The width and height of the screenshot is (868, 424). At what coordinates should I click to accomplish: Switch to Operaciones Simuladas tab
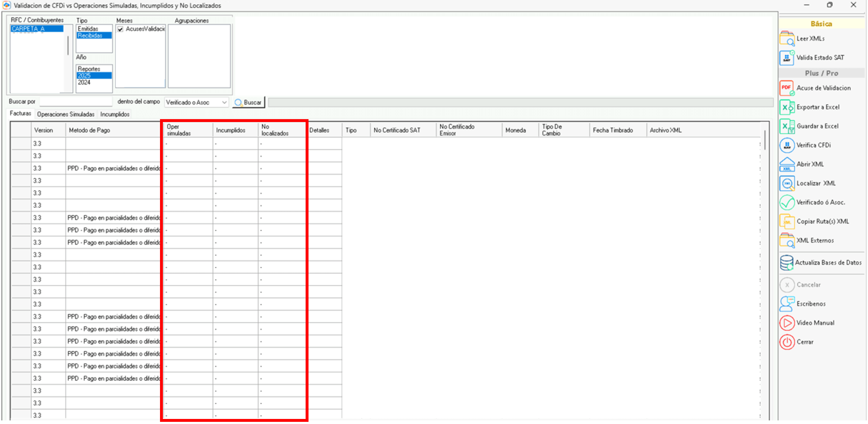coord(65,114)
